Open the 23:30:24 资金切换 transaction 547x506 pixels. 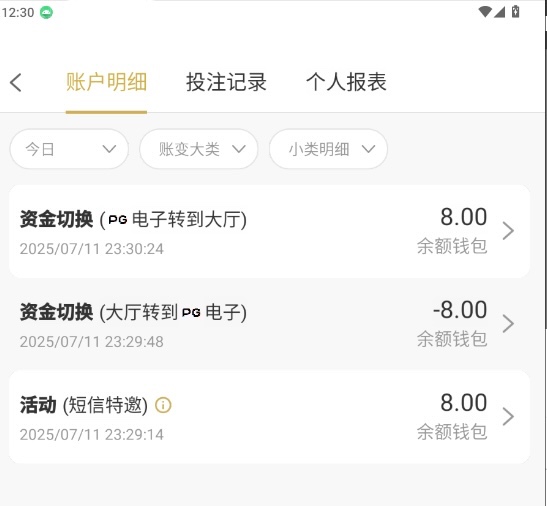pos(269,231)
